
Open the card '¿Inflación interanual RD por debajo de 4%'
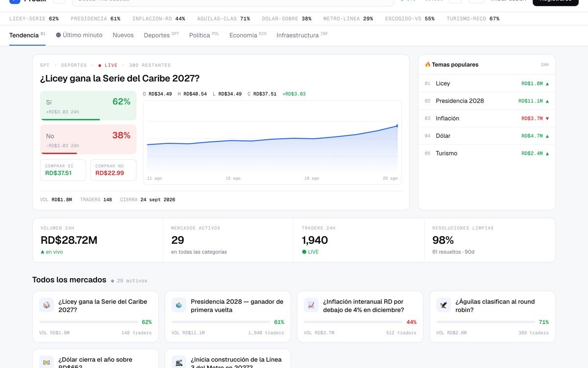(x=360, y=316)
